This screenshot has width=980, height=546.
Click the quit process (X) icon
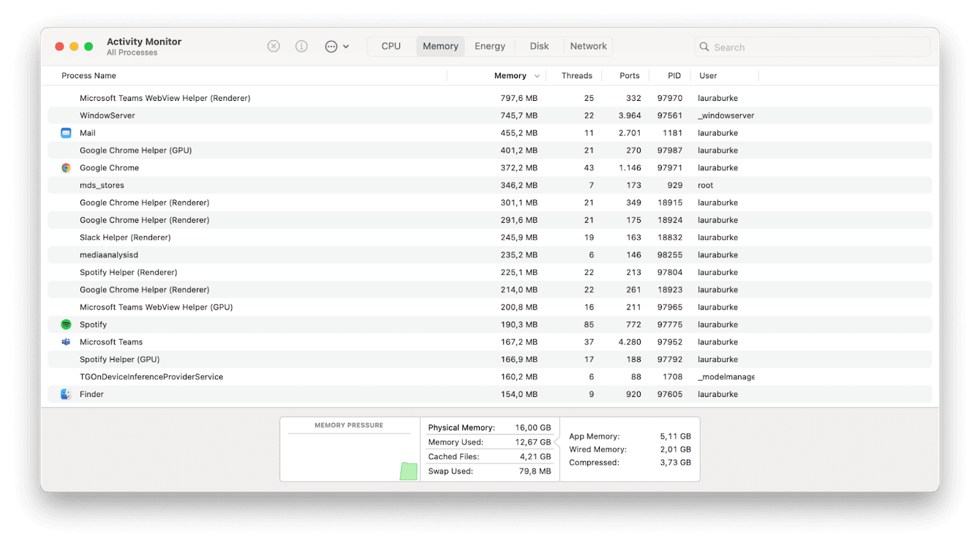tap(274, 45)
